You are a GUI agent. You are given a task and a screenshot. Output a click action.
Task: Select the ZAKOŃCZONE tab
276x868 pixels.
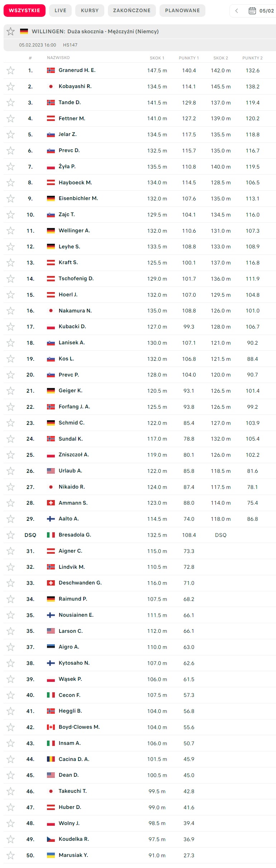pyautogui.click(x=132, y=10)
